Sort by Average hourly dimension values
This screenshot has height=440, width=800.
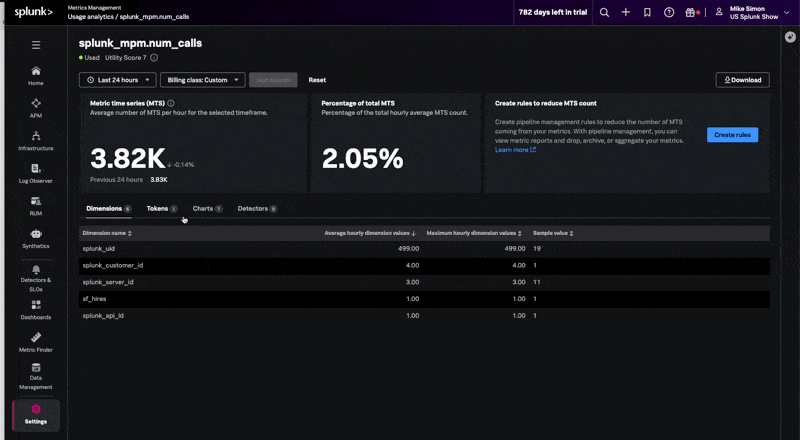[x=370, y=233]
